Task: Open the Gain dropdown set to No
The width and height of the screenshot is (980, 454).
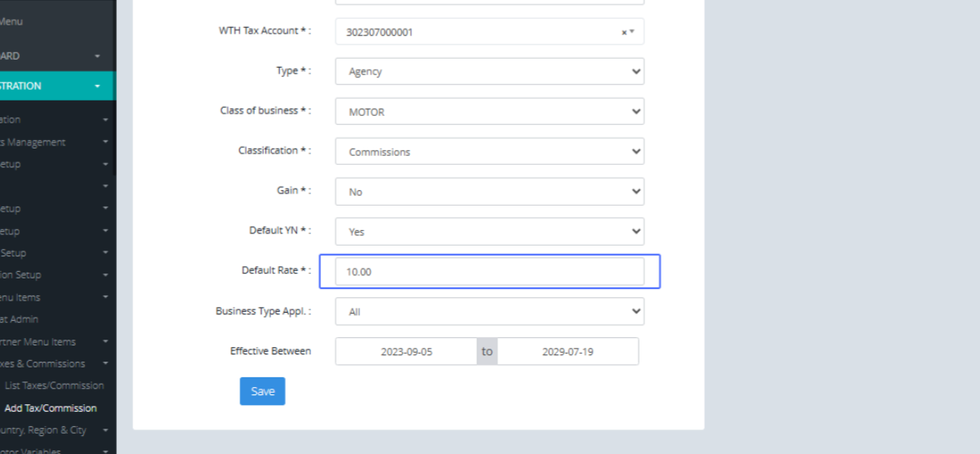Action: 489,192
